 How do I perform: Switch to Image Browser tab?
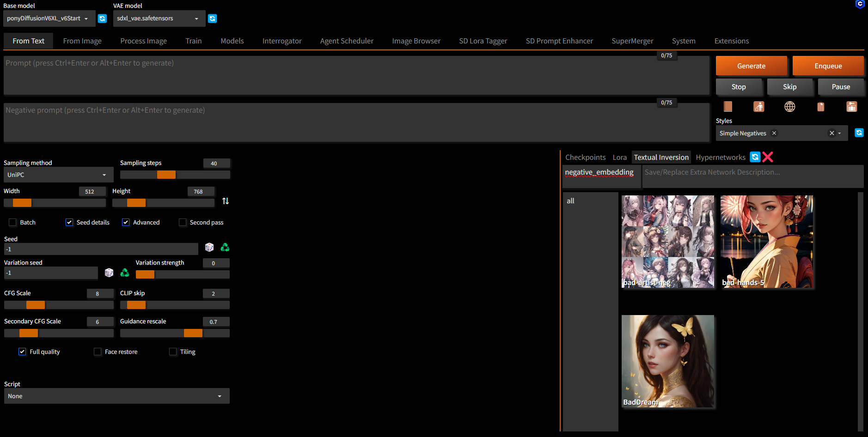coord(416,41)
